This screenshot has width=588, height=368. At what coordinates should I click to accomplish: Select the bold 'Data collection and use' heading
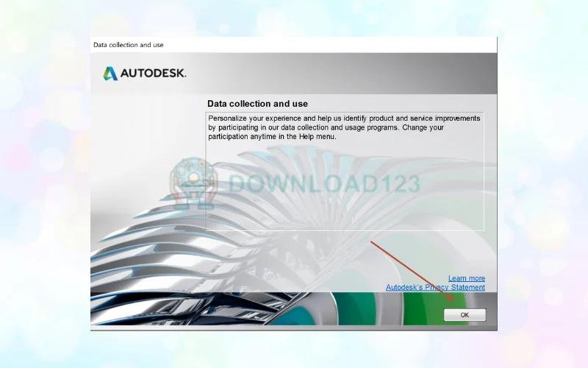(x=257, y=104)
